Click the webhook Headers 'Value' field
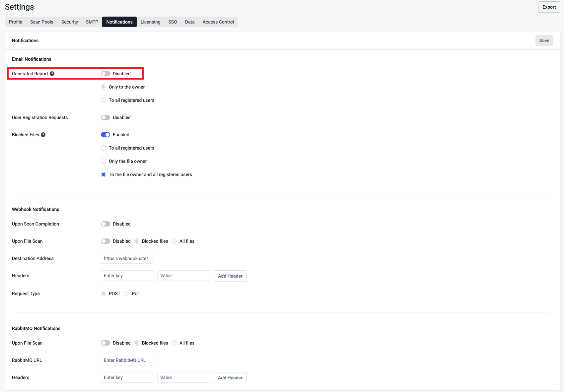Viewport: 564px width, 392px height. (x=184, y=276)
